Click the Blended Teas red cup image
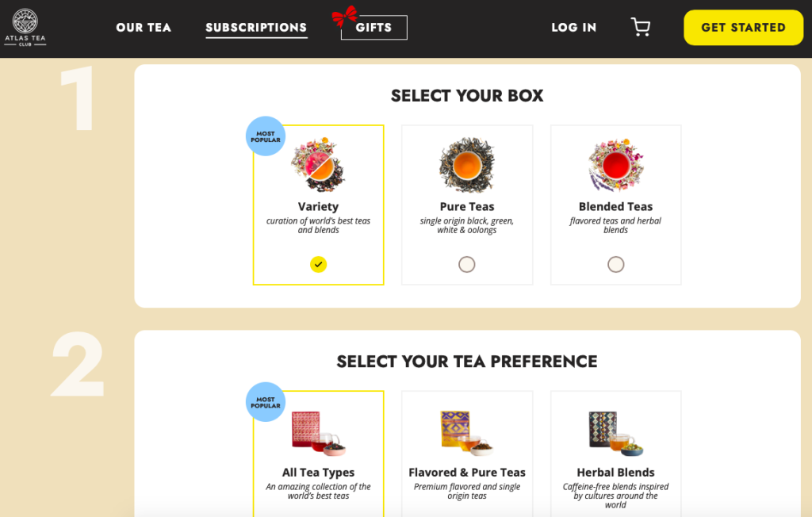The image size is (812, 517). click(x=616, y=164)
